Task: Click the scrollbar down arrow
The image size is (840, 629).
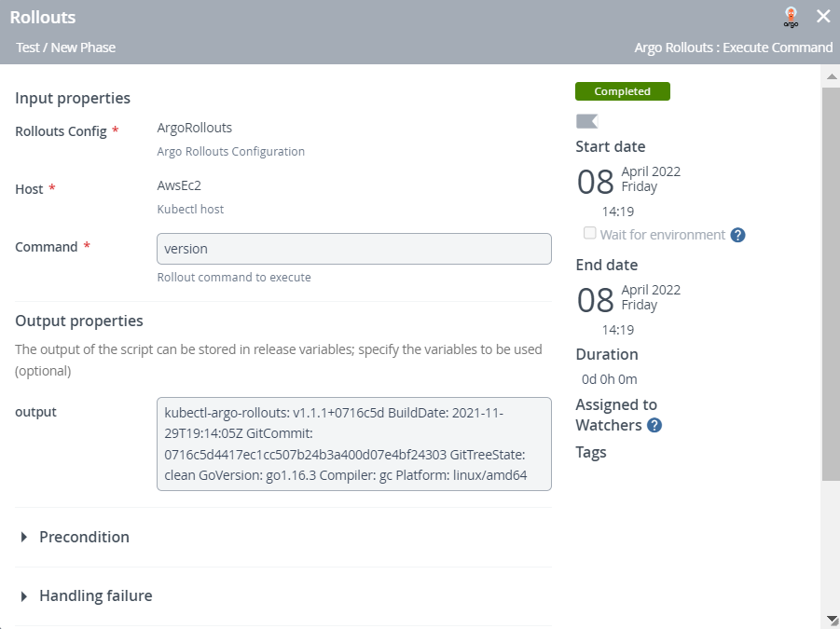Action: (830, 619)
